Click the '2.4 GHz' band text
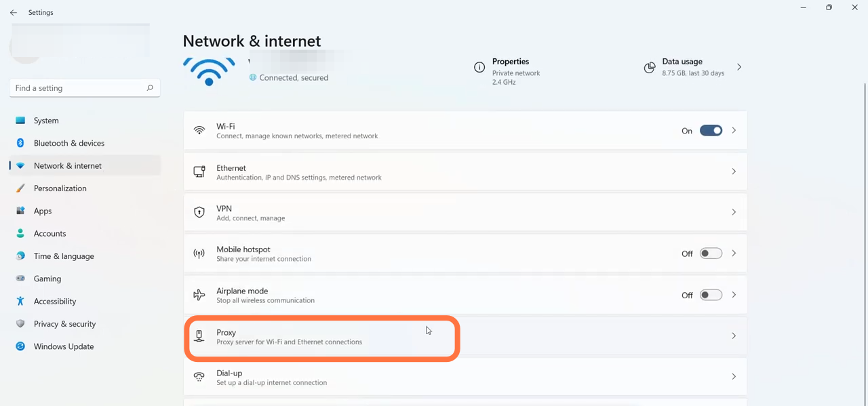868x406 pixels. 504,82
